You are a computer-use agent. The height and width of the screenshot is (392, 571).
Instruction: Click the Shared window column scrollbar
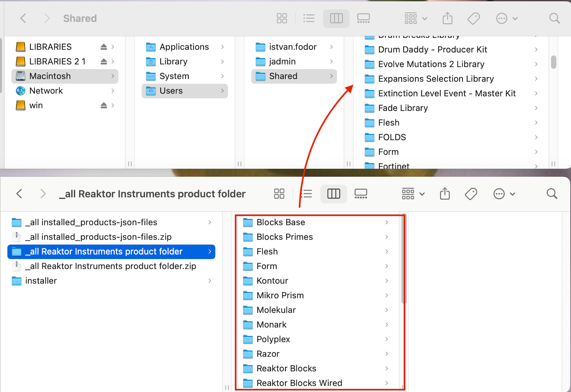click(554, 62)
